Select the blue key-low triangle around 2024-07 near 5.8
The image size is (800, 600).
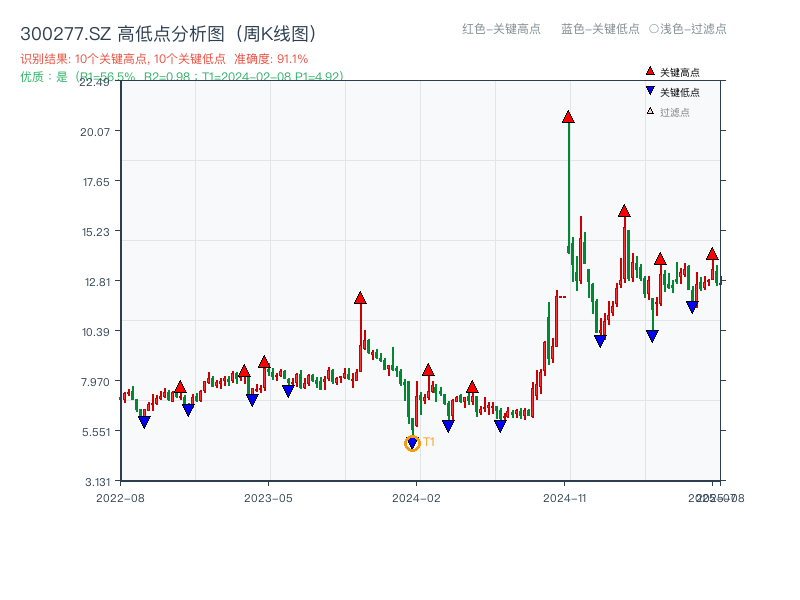(x=501, y=426)
